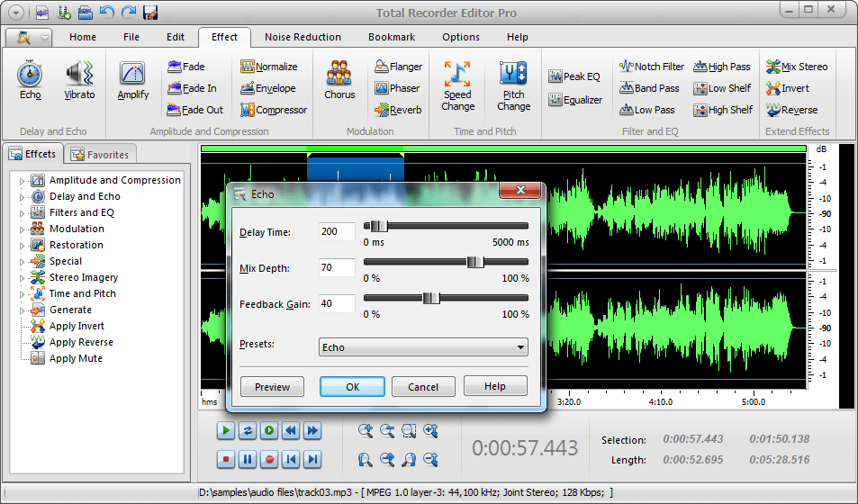Viewport: 858px width, 504px height.
Task: Switch to the Home ribbon tab
Action: pyautogui.click(x=83, y=37)
